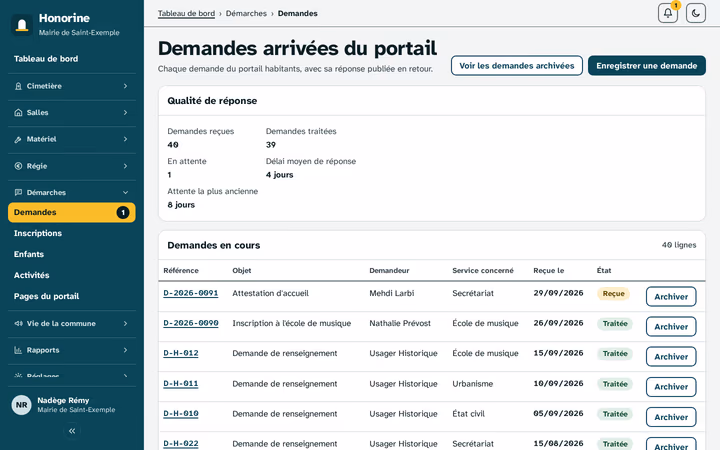Click the Reçue status badge
The height and width of the screenshot is (450, 720).
click(613, 293)
